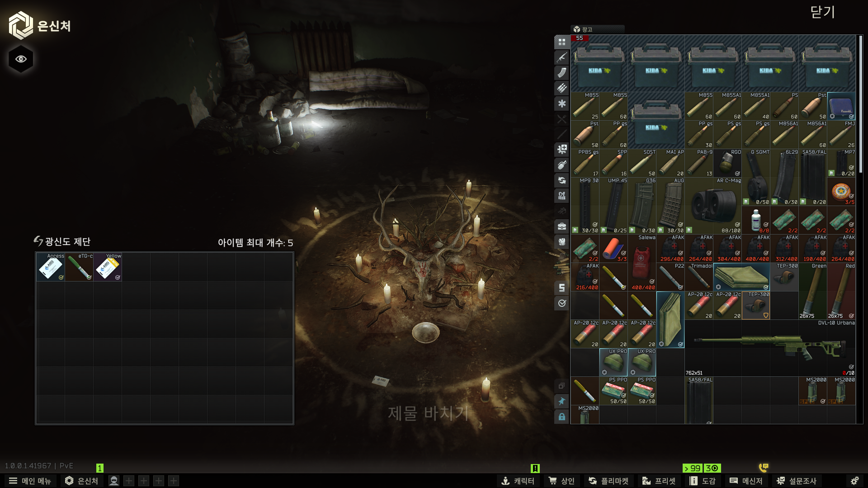Show body armor filter
868x488 pixels.
pyautogui.click(x=561, y=242)
